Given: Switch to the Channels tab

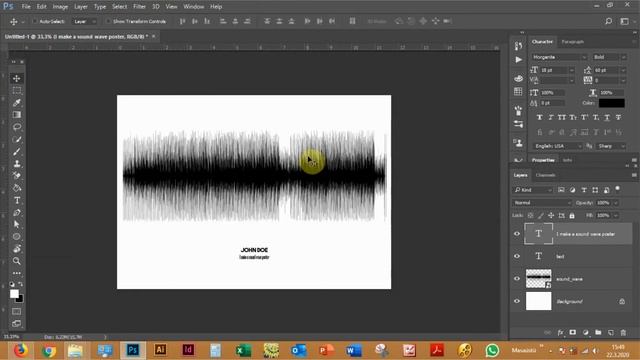Looking at the screenshot, I should click(545, 175).
